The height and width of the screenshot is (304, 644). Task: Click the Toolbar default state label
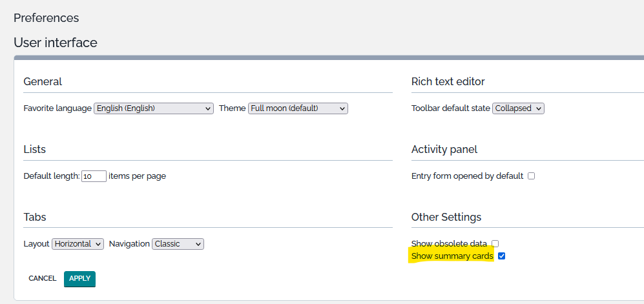pos(450,108)
